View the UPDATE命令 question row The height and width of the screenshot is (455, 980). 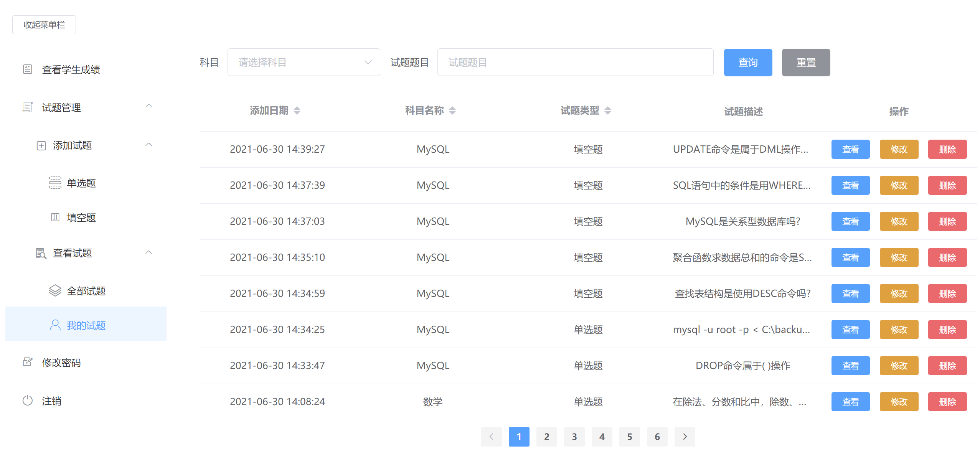pos(851,149)
